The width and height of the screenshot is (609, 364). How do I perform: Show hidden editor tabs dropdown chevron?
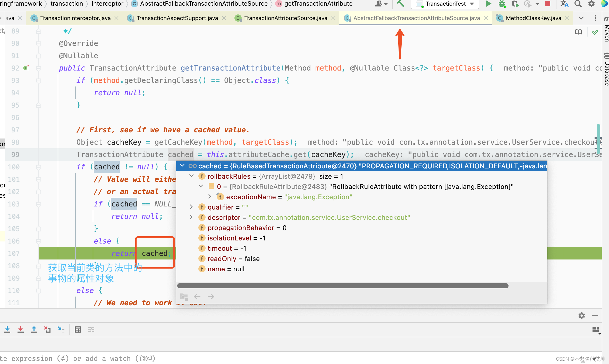[581, 18]
